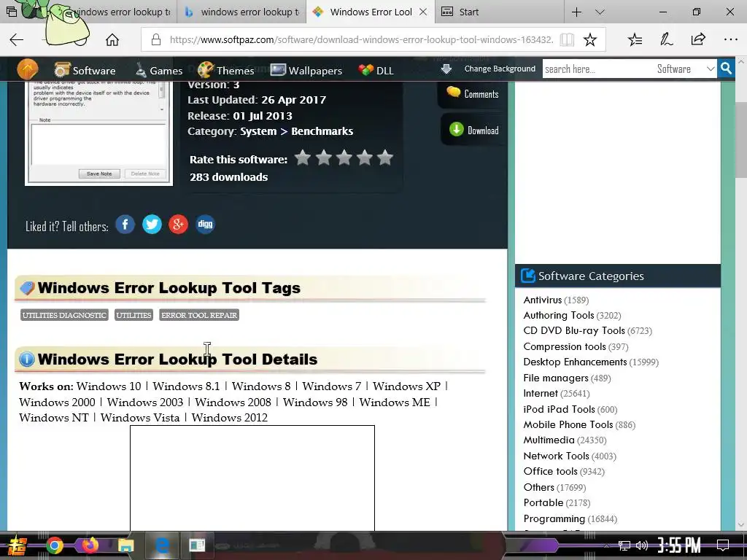Click the Add notes pen icon

point(667,39)
